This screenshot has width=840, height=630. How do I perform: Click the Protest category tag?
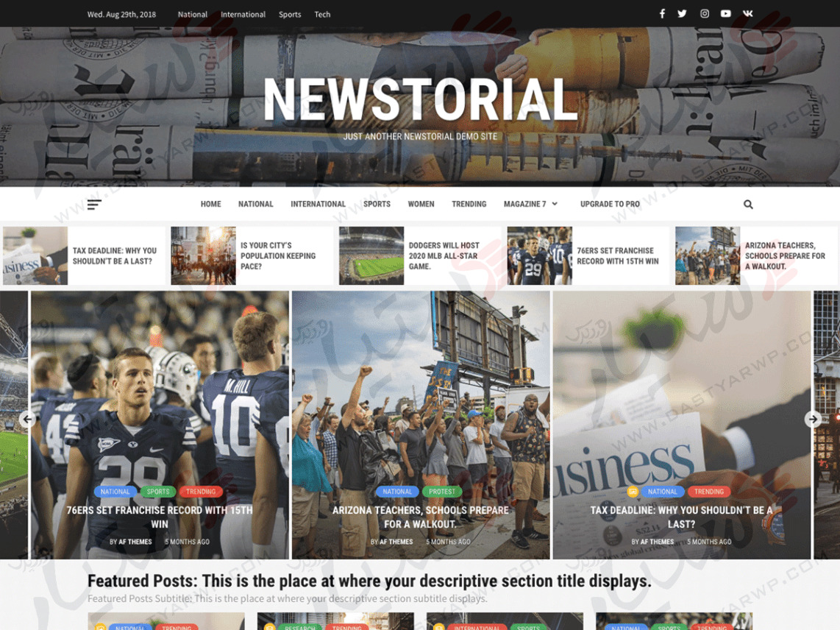click(x=442, y=492)
